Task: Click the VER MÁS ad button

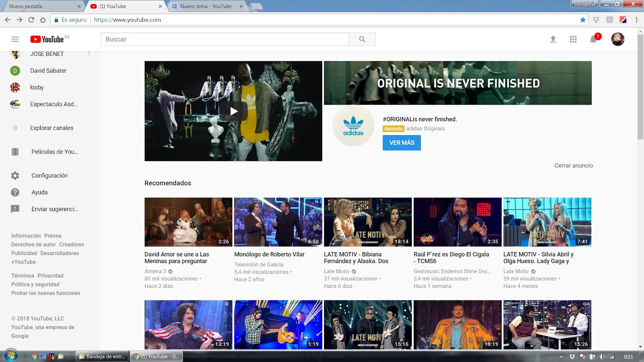Action: (x=402, y=143)
